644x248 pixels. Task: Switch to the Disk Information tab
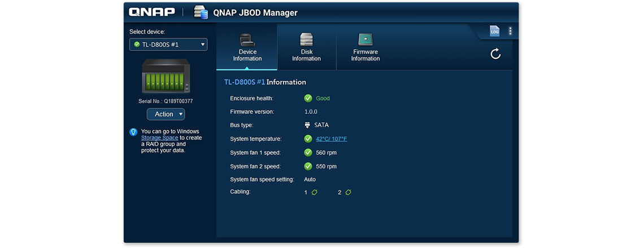306,47
